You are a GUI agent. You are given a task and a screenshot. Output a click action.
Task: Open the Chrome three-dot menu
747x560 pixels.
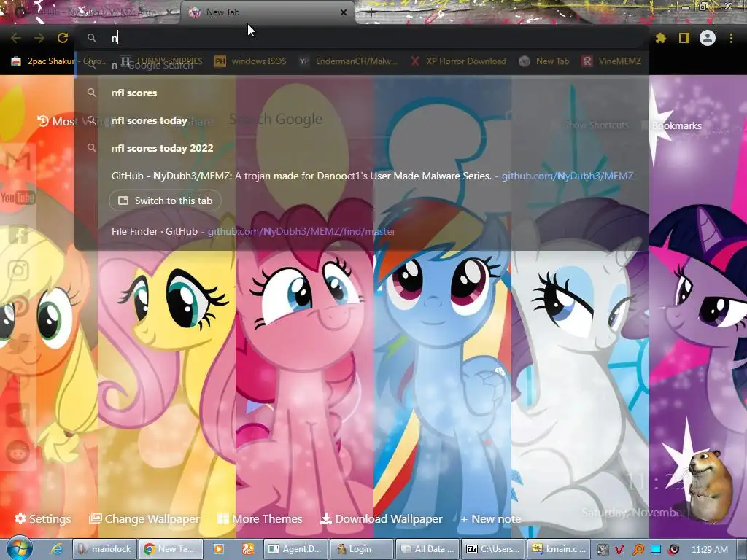coord(731,38)
